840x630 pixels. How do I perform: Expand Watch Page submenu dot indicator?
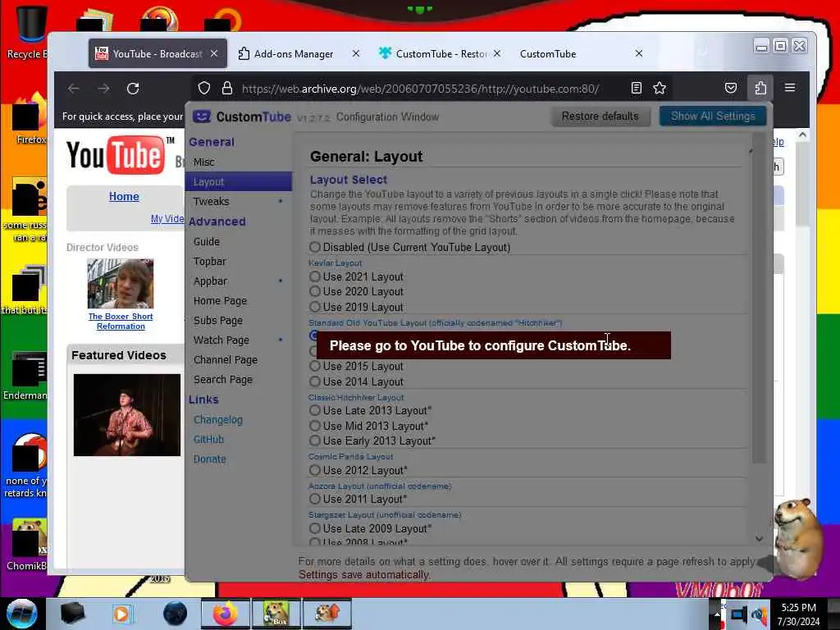tap(281, 340)
